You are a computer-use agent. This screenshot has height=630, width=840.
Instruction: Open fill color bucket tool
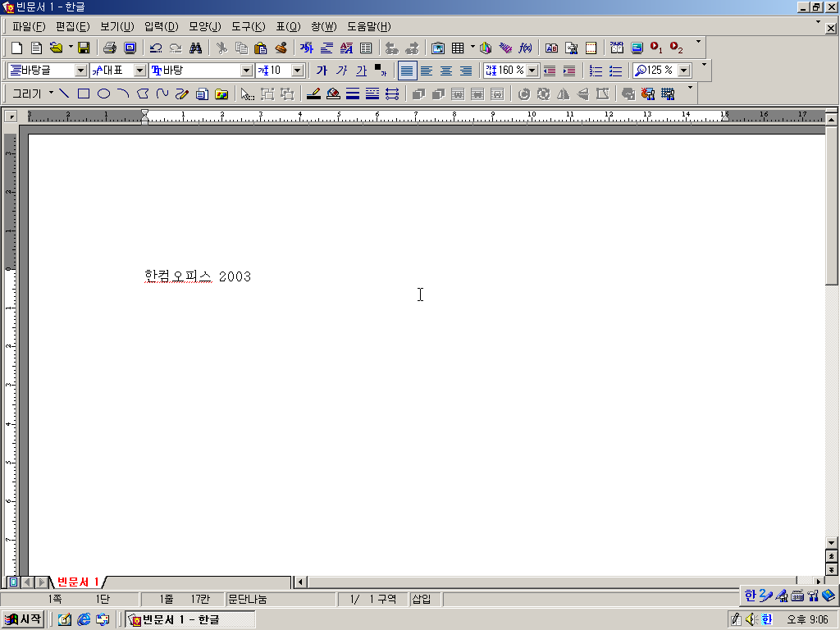click(333, 94)
